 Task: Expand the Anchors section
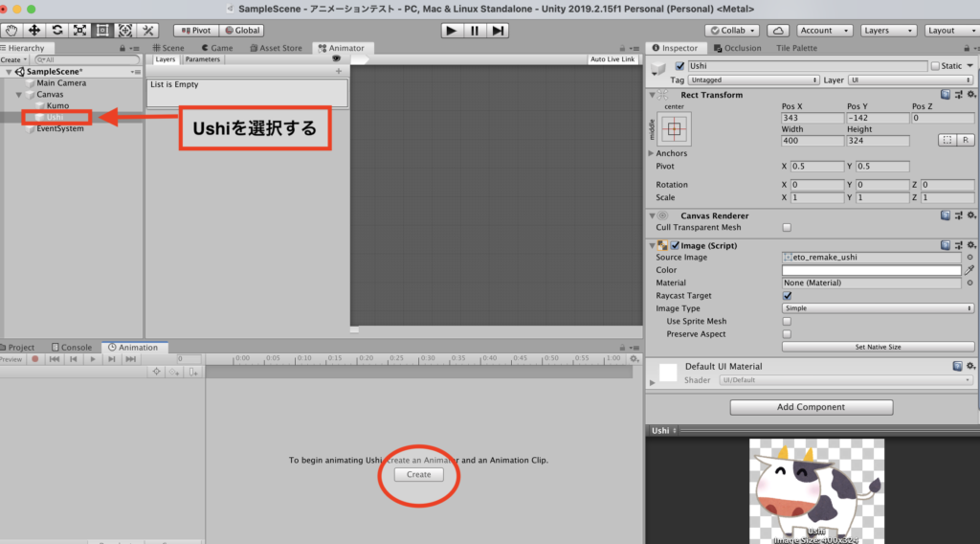651,153
